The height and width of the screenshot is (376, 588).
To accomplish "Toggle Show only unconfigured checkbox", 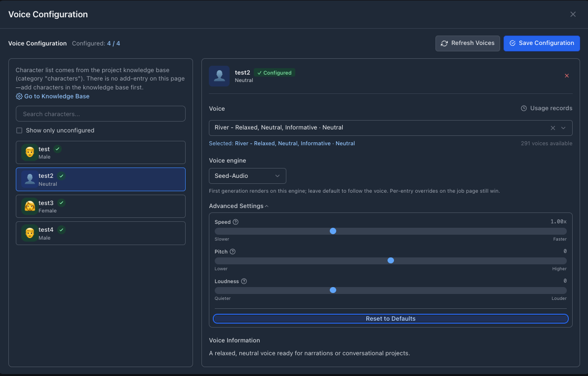I will click(x=19, y=130).
